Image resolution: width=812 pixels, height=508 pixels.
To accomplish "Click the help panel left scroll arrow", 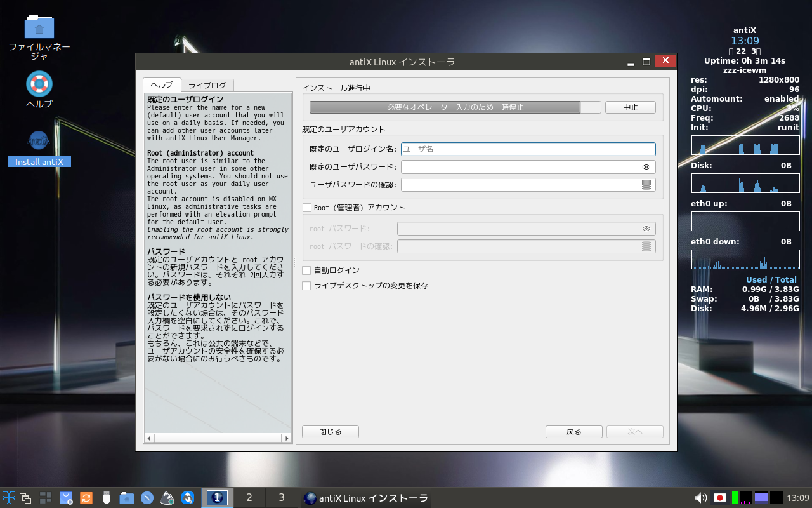I will tap(150, 438).
